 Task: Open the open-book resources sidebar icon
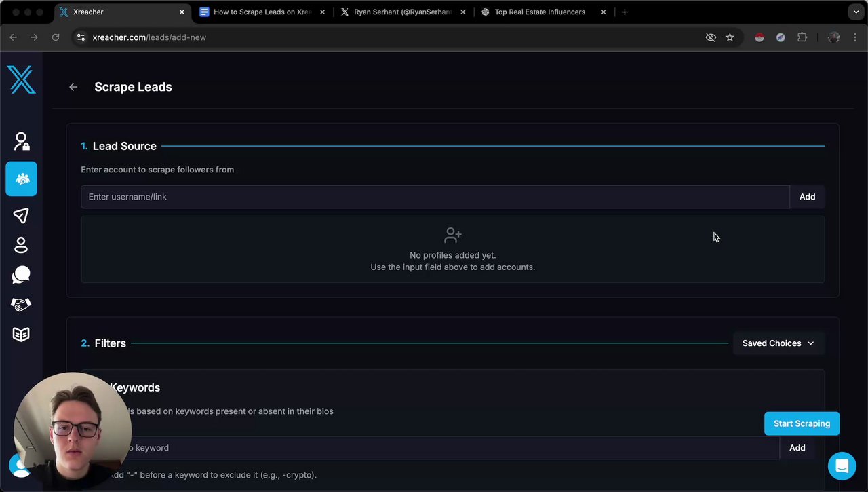pos(21,335)
